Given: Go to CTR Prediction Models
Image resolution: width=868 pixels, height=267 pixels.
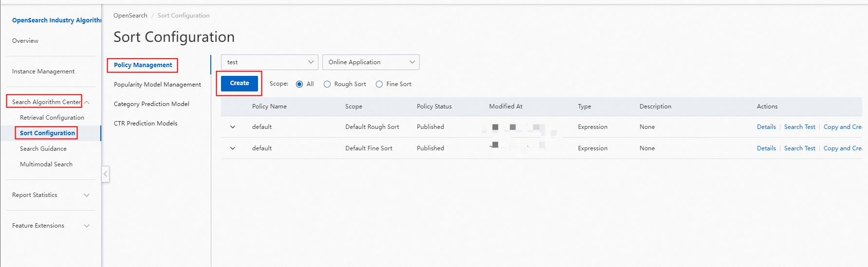Looking at the screenshot, I should [146, 124].
